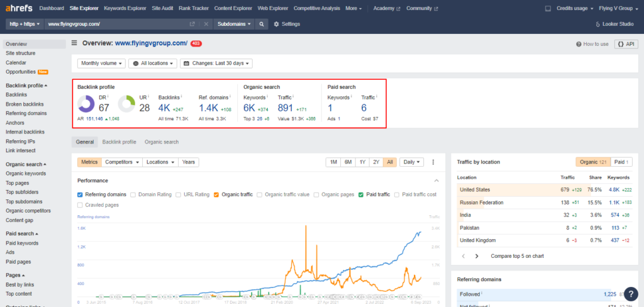Click Years chart view button
This screenshot has width=644, height=307.
coord(189,162)
